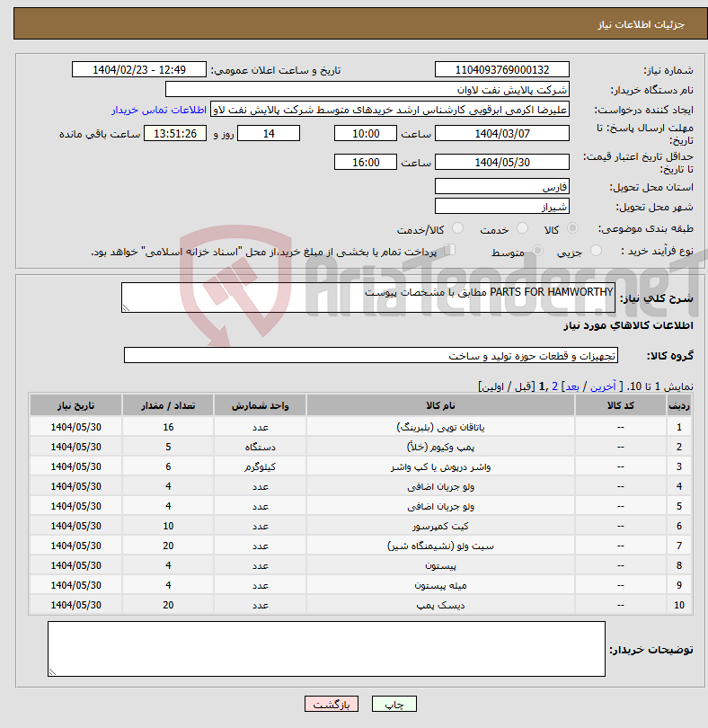Click the goods group field
708x728 pixels.
[370, 355]
